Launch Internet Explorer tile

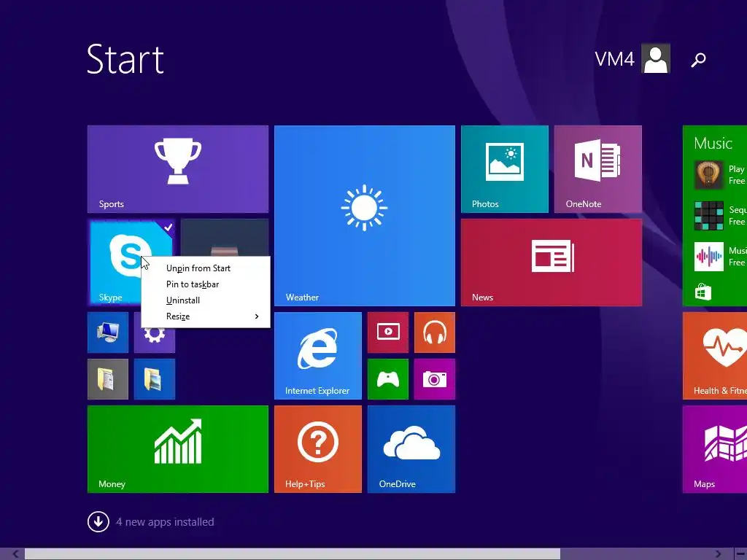318,356
